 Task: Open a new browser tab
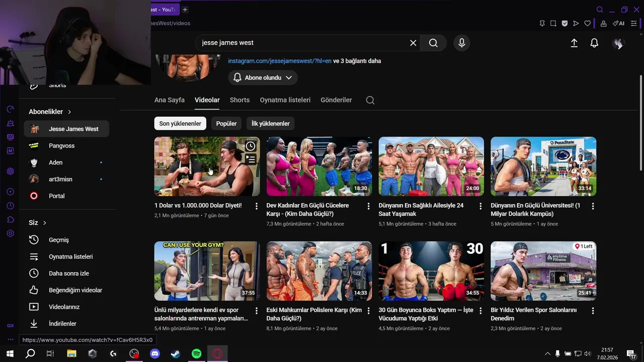click(185, 10)
